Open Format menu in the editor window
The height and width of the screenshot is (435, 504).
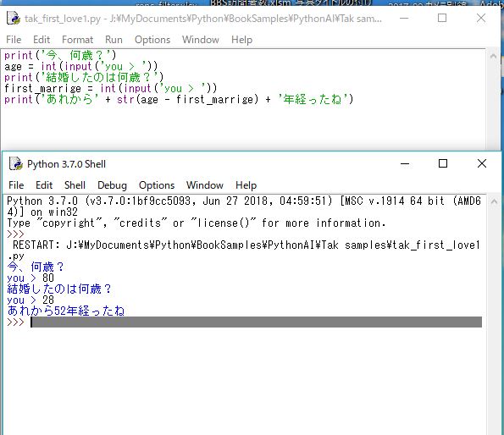coord(77,40)
